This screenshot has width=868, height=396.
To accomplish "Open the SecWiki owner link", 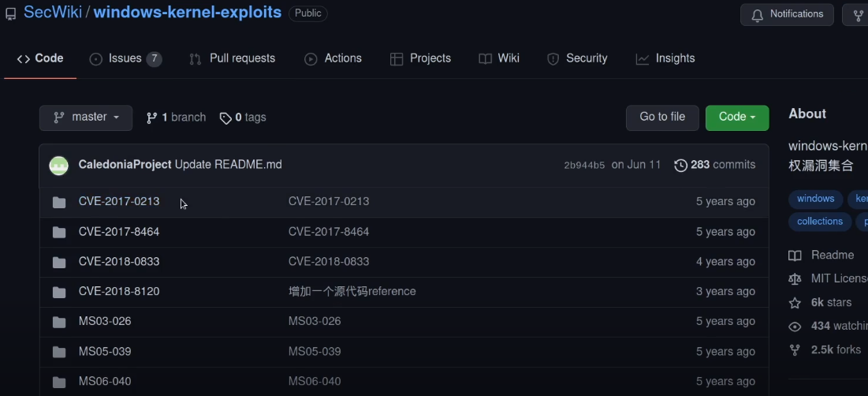I will coord(53,13).
